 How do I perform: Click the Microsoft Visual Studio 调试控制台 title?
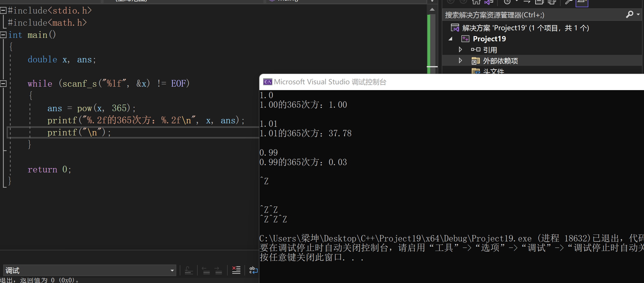tap(330, 82)
